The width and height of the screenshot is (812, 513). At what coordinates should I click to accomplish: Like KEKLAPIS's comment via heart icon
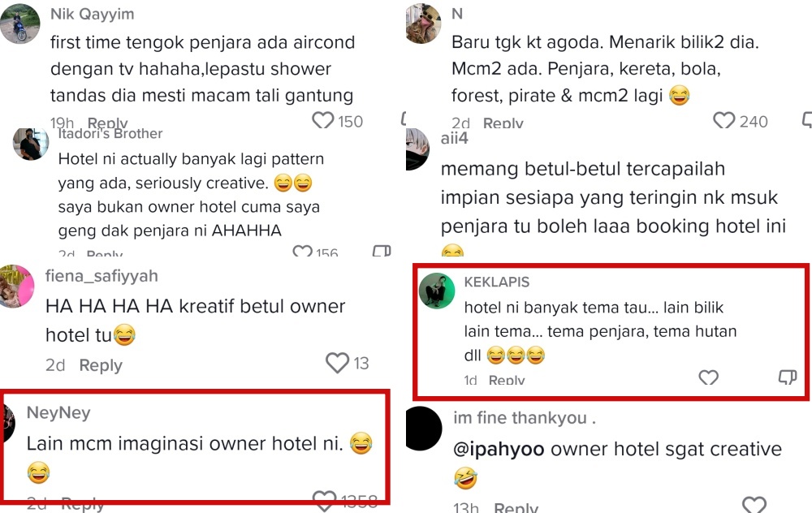coord(708,377)
